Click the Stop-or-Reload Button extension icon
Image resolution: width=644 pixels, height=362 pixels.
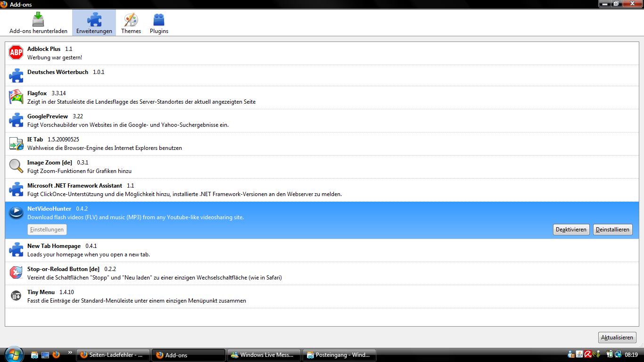[x=16, y=273]
